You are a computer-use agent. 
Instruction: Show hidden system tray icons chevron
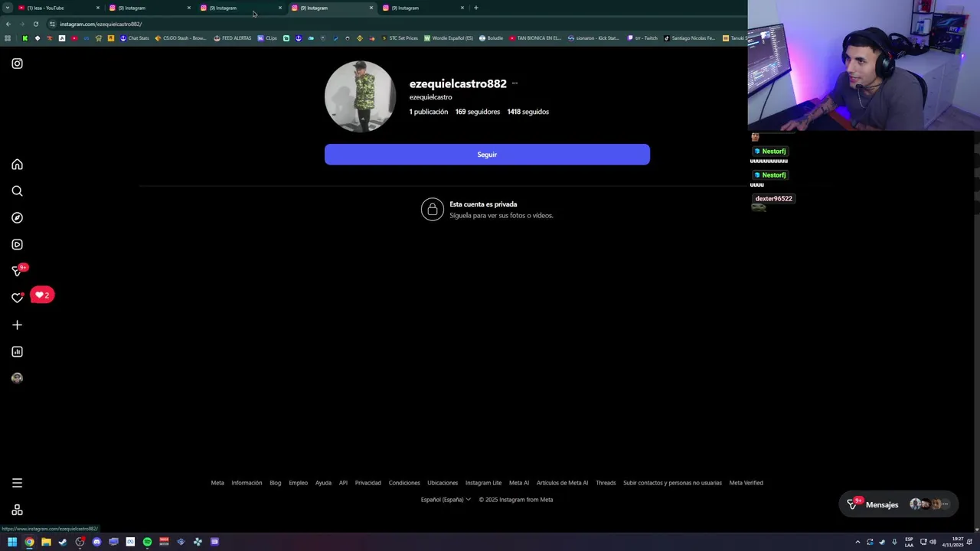(x=857, y=542)
